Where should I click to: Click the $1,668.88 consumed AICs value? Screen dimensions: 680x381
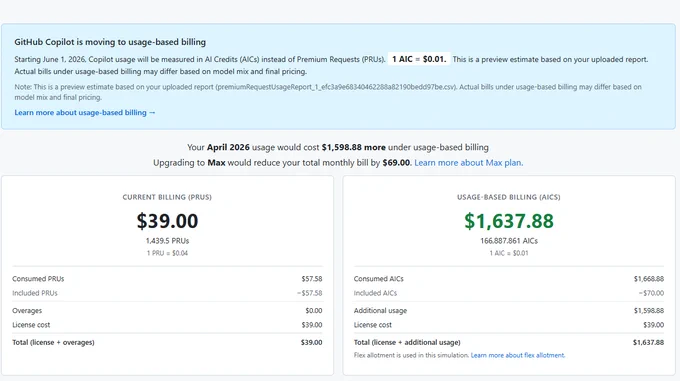(649, 279)
